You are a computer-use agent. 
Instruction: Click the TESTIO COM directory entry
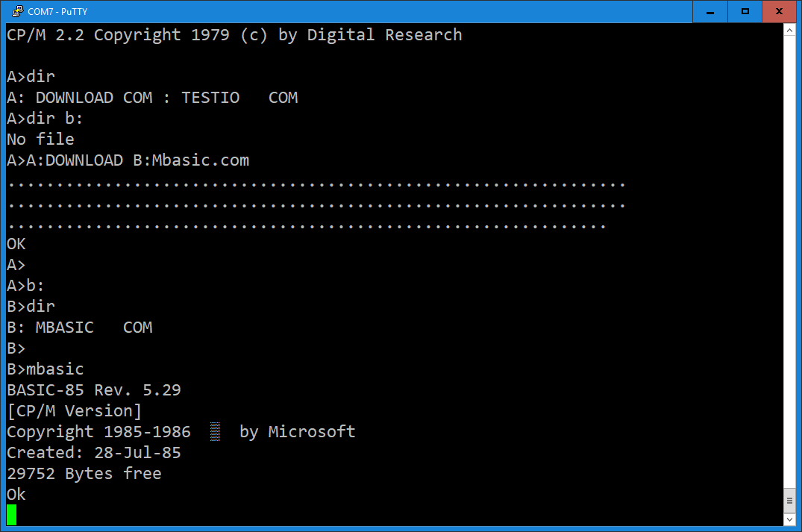point(239,98)
